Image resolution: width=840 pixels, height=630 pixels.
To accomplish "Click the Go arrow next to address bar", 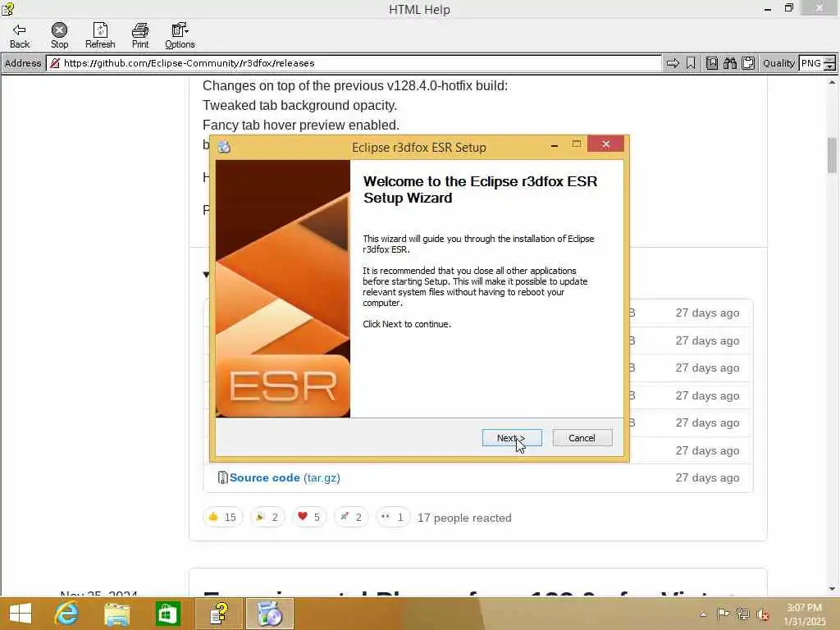I will (x=673, y=63).
